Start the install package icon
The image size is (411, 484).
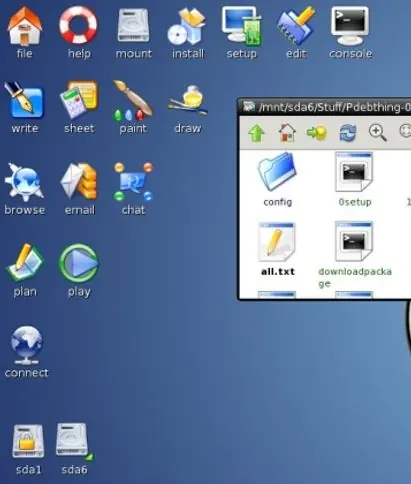pos(187,27)
